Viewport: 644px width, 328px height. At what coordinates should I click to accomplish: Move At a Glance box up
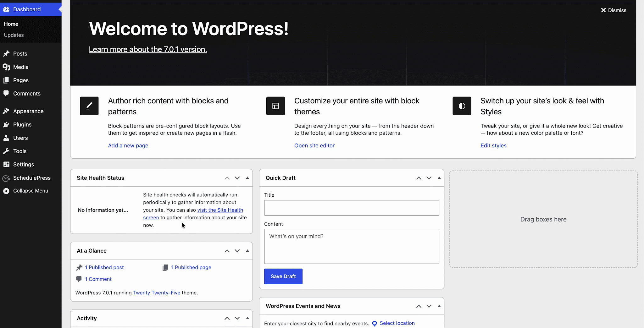(x=227, y=251)
